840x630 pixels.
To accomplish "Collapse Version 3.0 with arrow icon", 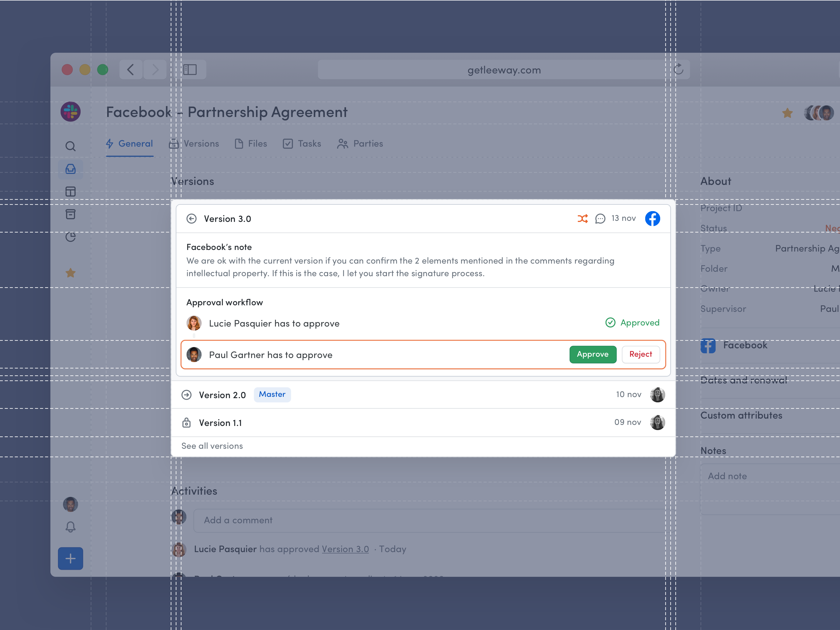I will [x=191, y=218].
